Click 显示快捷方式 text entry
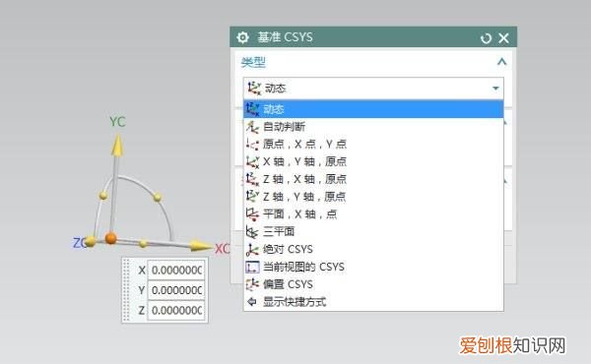Viewport: 591px width, 364px height. (295, 302)
